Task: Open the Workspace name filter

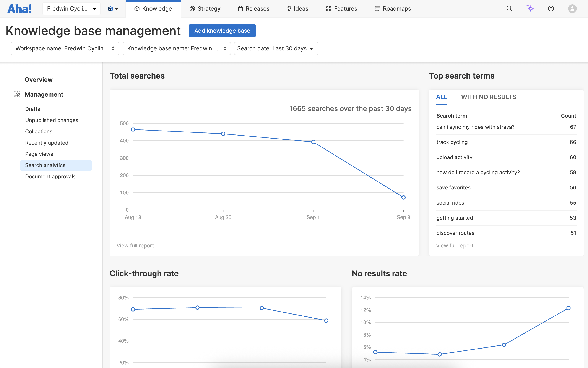Action: pyautogui.click(x=65, y=48)
